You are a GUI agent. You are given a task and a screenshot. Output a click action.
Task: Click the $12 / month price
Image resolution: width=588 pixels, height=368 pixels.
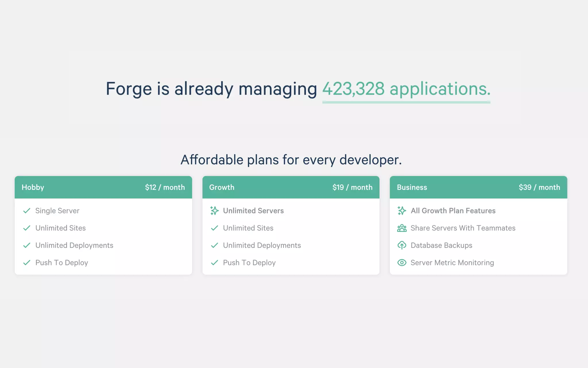165,187
